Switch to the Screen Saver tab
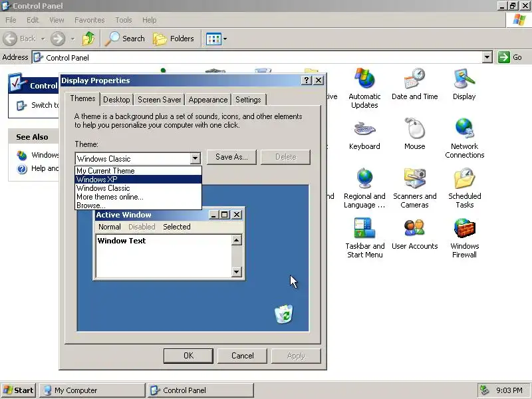Image resolution: width=532 pixels, height=399 pixels. tap(159, 100)
